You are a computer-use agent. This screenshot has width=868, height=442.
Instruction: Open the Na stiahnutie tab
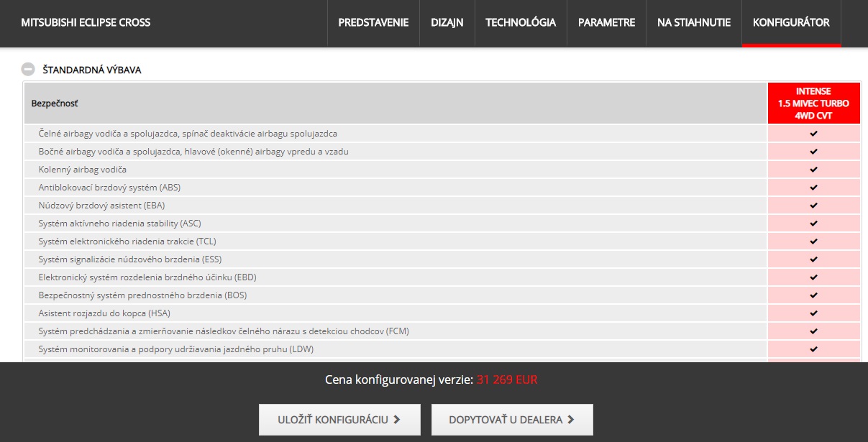(x=694, y=22)
